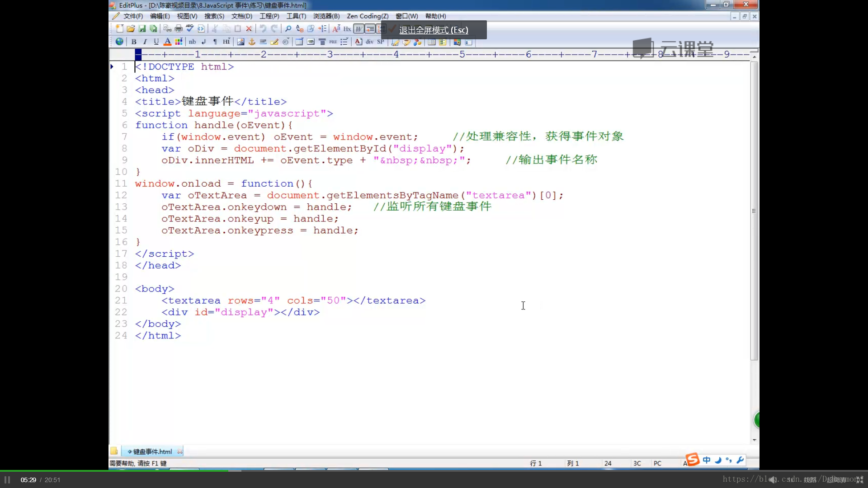
Task: Click the Replace A-to-B icon
Action: (299, 28)
